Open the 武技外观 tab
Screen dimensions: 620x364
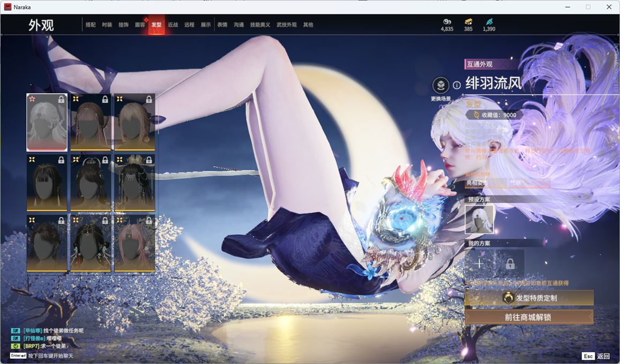click(x=287, y=25)
